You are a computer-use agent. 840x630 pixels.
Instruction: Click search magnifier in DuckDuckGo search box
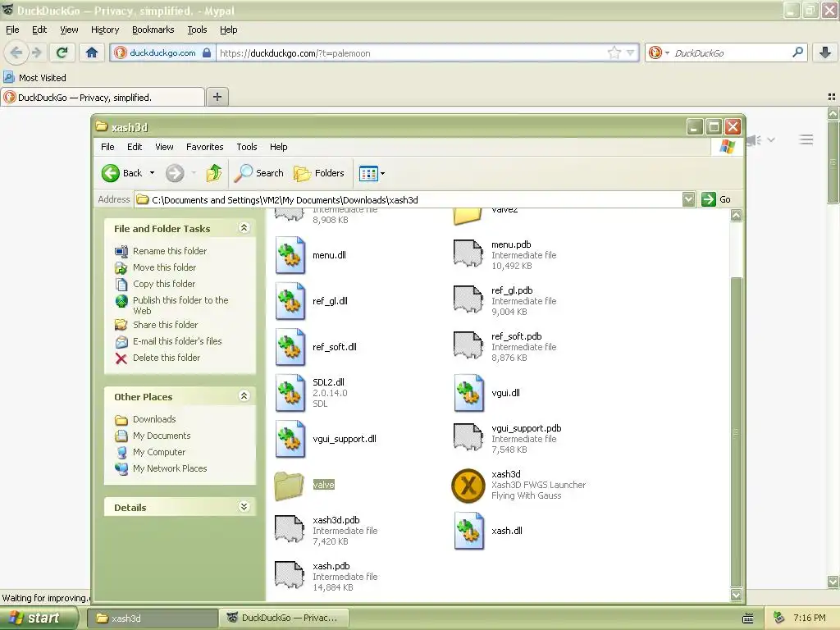pyautogui.click(x=797, y=52)
